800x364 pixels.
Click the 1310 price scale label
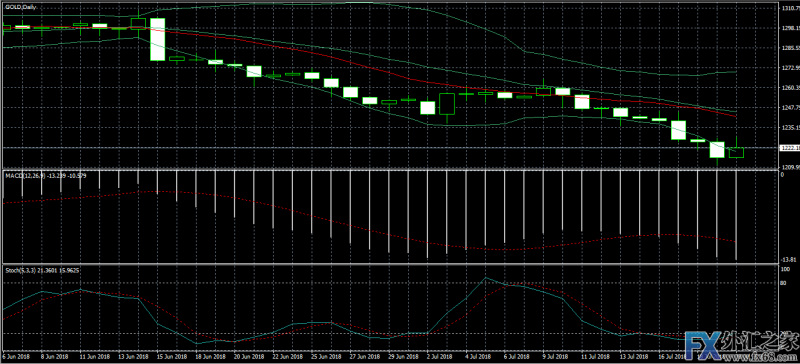point(790,9)
